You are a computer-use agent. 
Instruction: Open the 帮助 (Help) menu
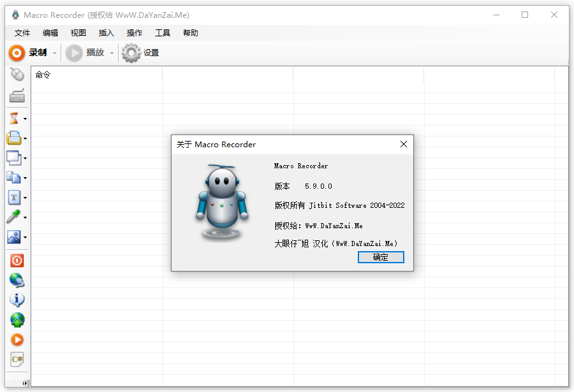[x=191, y=33]
